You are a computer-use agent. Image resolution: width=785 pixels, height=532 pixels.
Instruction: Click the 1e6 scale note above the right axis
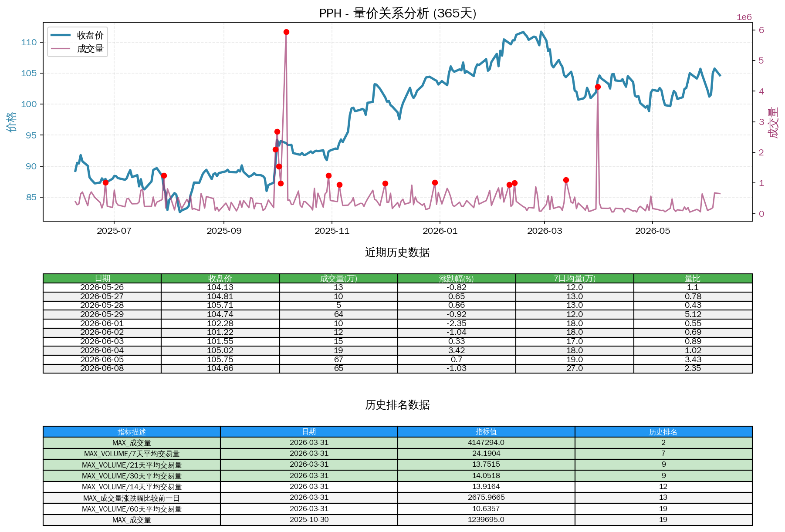coord(744,17)
